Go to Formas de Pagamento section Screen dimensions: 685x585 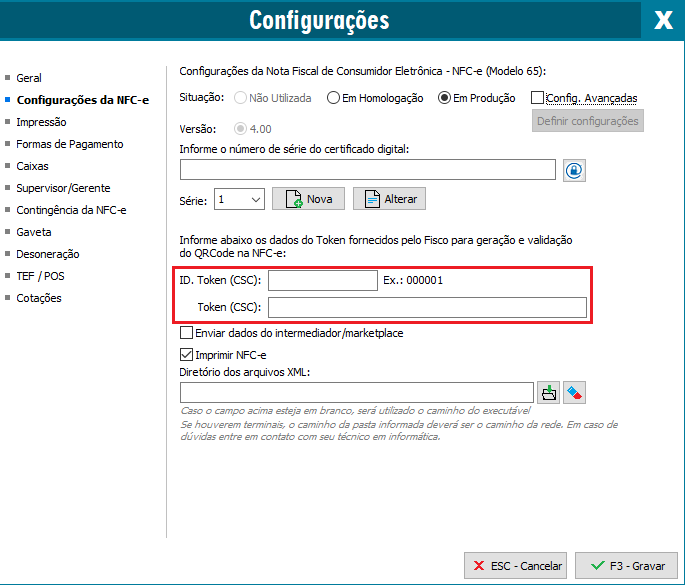(69, 144)
